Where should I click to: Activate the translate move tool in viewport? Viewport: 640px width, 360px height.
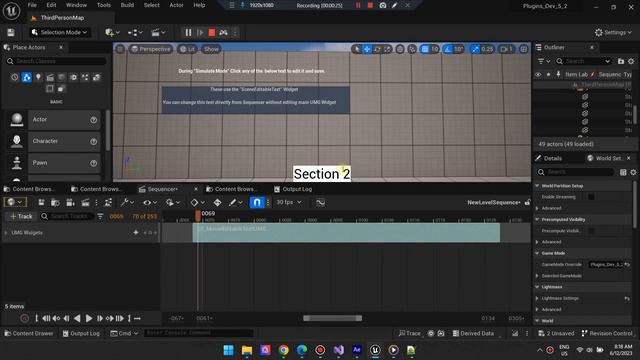[x=367, y=49]
